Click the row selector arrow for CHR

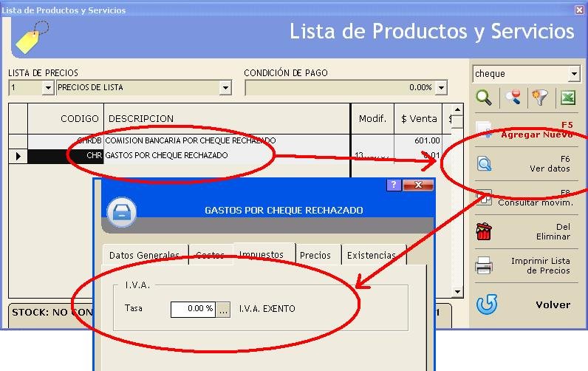18,156
